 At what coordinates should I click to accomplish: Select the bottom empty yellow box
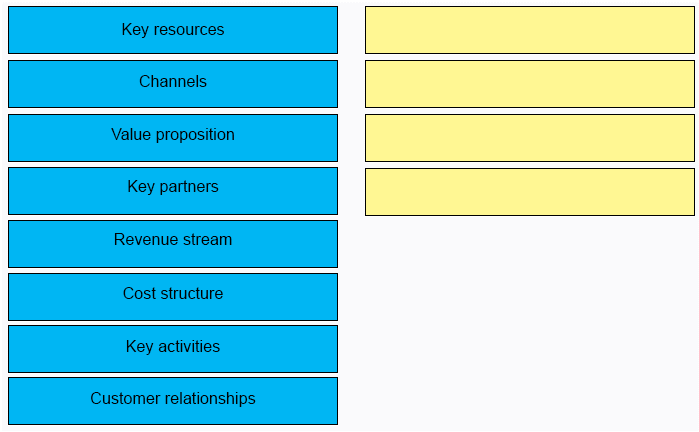pos(529,191)
